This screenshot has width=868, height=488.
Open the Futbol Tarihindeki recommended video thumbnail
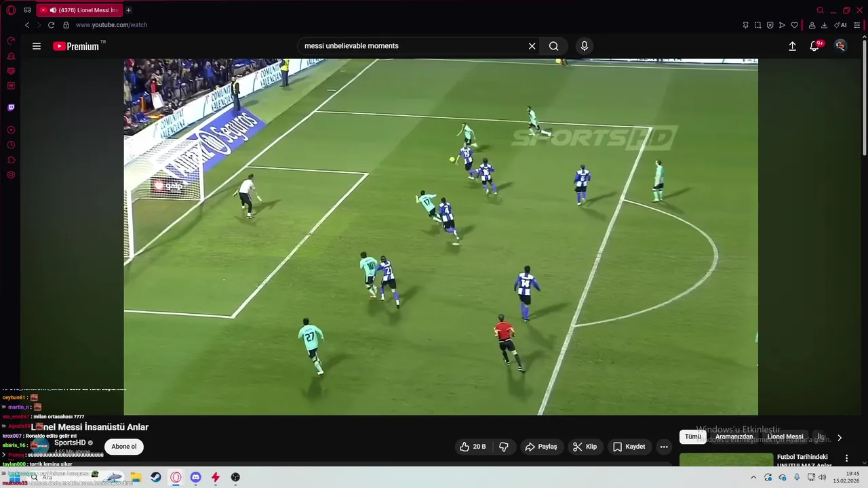tap(726, 460)
